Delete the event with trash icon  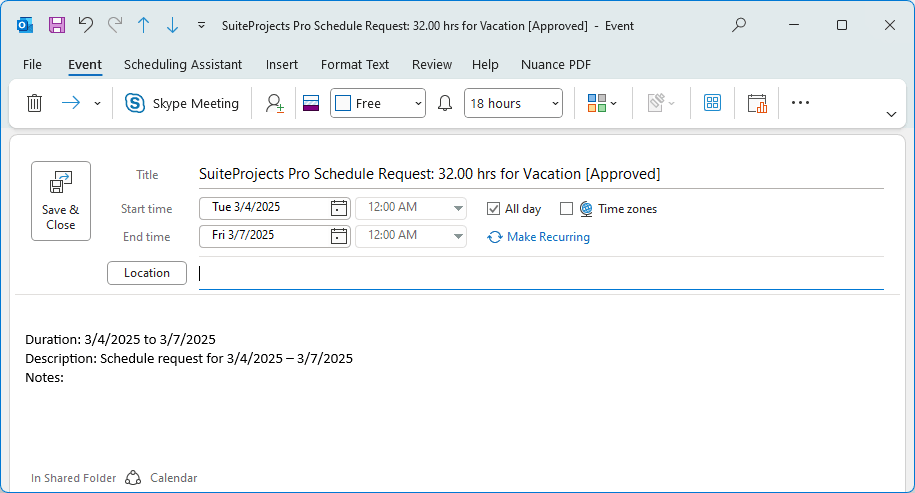click(34, 103)
